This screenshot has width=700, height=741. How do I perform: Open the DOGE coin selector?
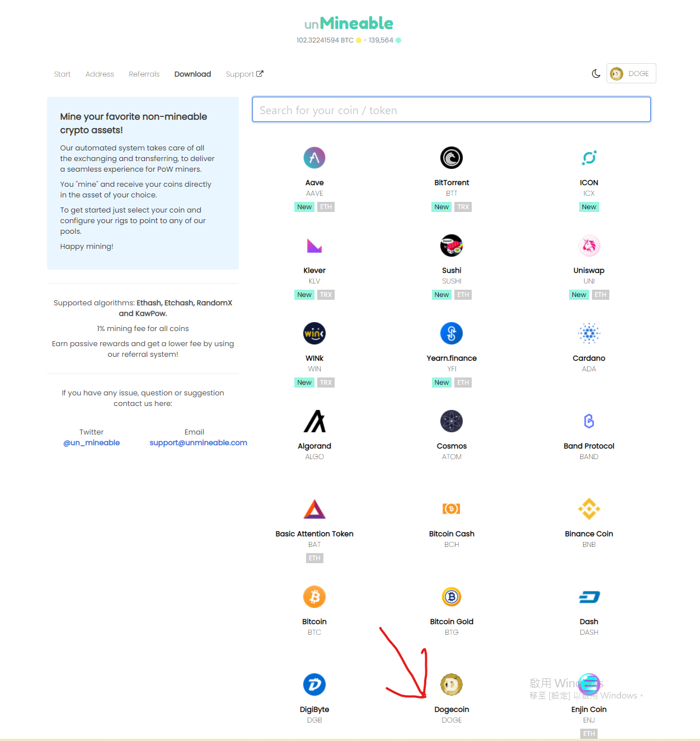[631, 73]
